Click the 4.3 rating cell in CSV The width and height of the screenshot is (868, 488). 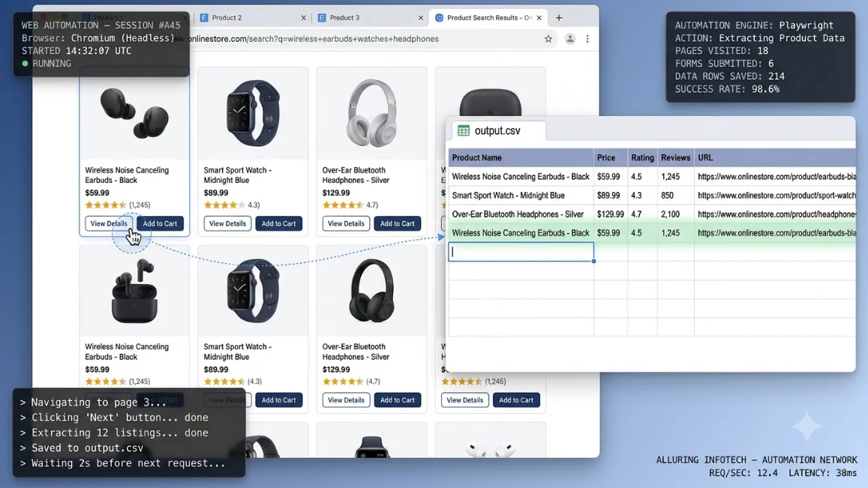[643, 196]
